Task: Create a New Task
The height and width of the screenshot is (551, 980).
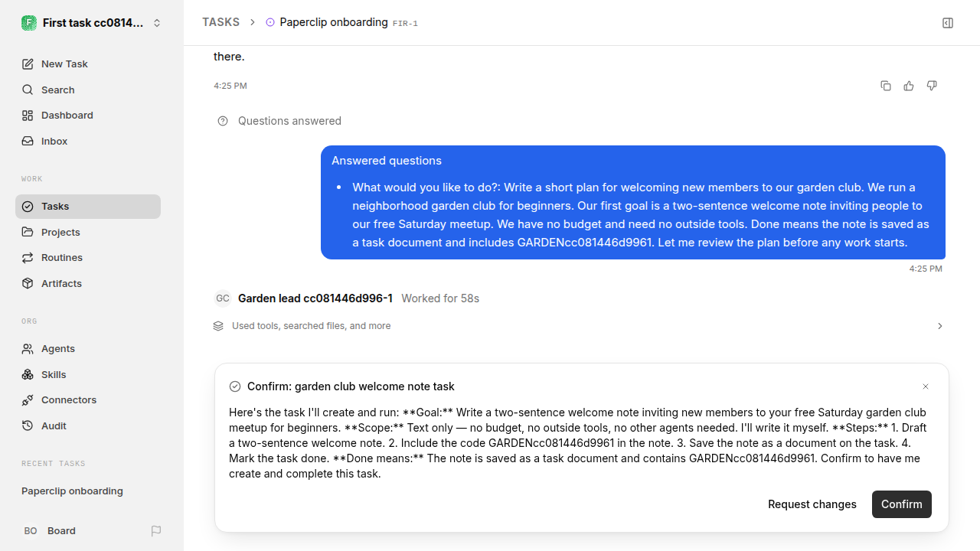Action: coord(88,64)
